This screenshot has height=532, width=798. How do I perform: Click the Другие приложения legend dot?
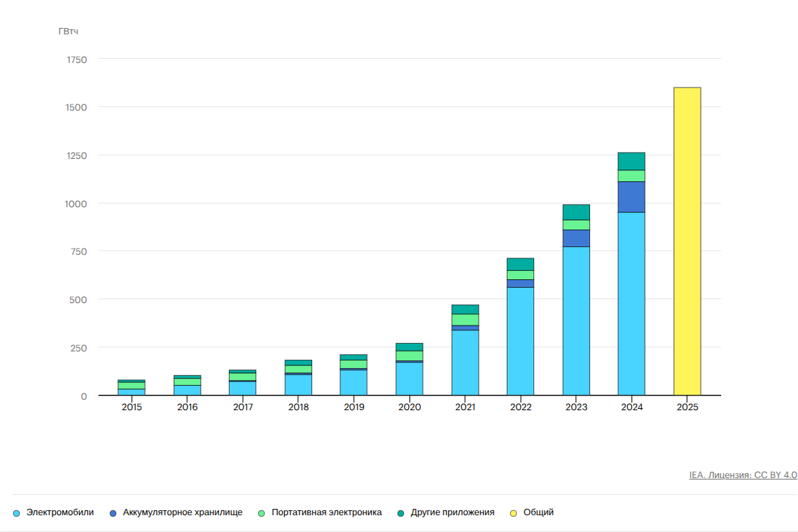click(x=400, y=513)
